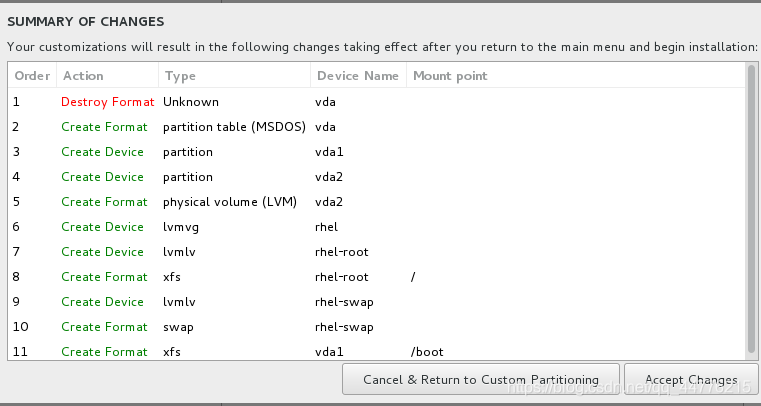Select the lvmlv rhel-root device row

pyautogui.click(x=377, y=252)
